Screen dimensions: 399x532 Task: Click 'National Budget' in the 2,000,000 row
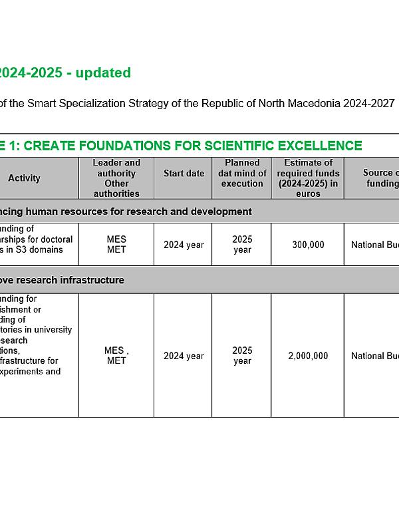pos(372,356)
